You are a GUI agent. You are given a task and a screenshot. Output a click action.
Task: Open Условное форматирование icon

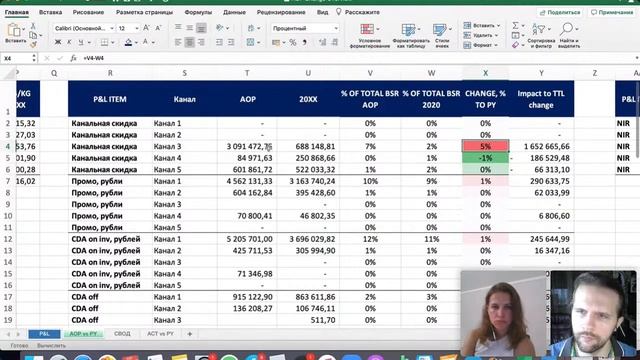pos(367,29)
